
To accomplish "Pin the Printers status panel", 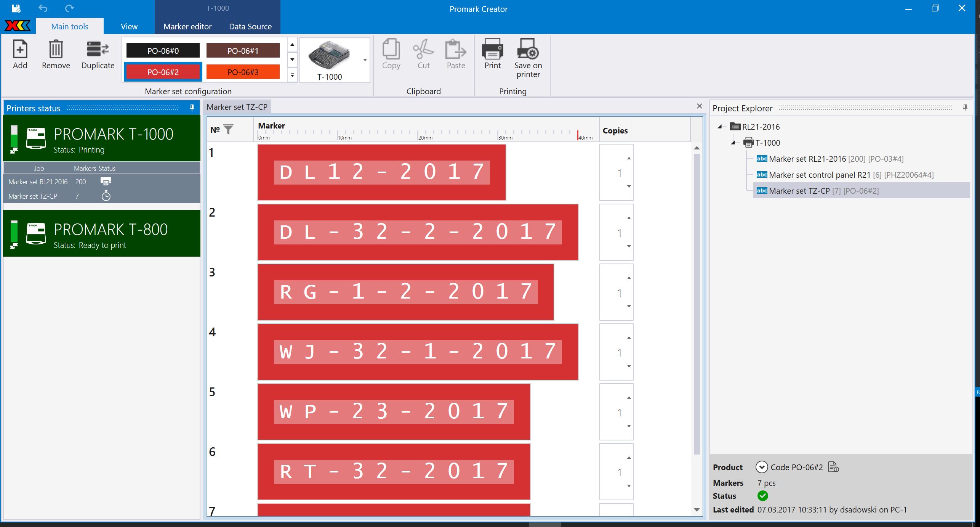I will tap(192, 108).
